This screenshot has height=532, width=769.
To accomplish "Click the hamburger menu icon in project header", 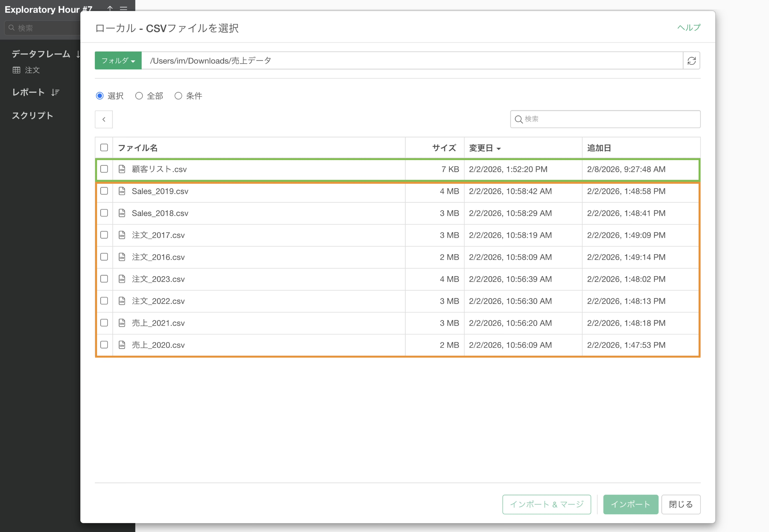I will click(x=124, y=8).
